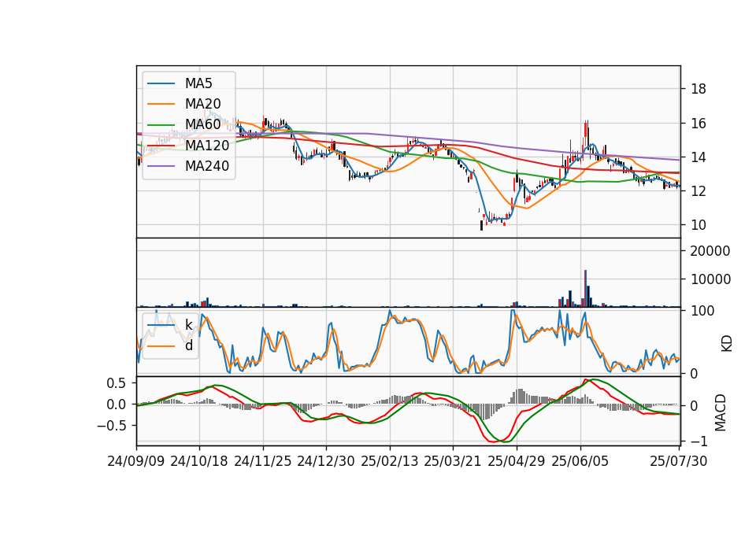Click the tallest volume bar in June
The image size is (756, 543).
[x=585, y=288]
